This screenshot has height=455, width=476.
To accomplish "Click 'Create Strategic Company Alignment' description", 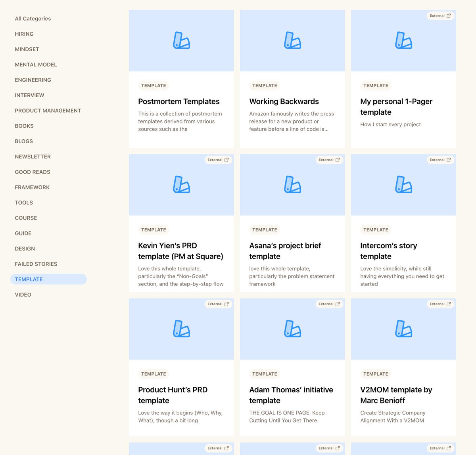I will 393,417.
